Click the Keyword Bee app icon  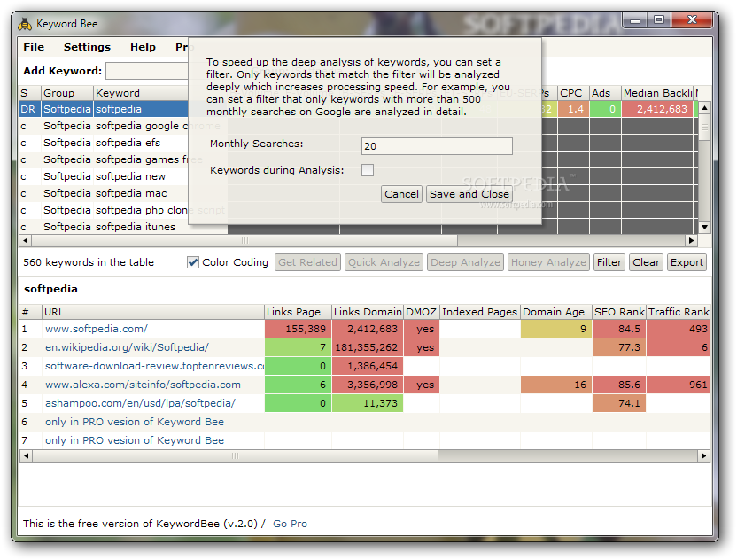pos(25,24)
